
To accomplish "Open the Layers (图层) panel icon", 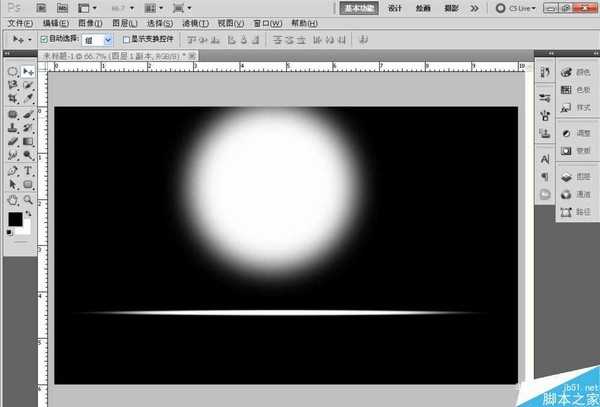I will [x=575, y=175].
